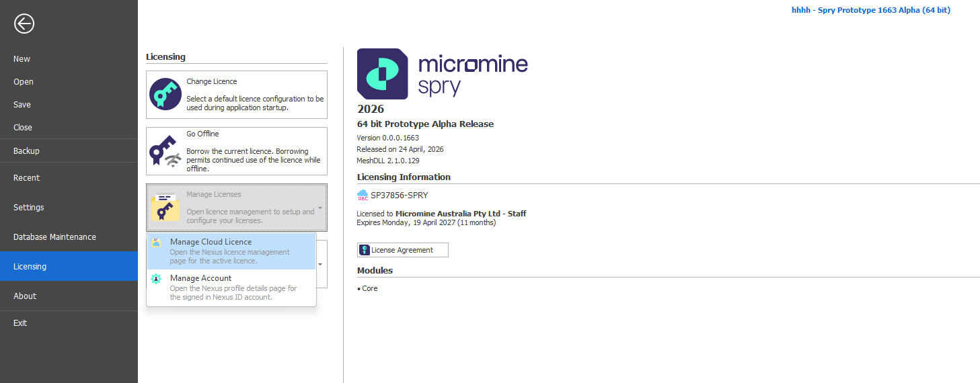Viewport: 980px width, 383px height.
Task: Click the Go Offline key icon
Action: click(165, 151)
